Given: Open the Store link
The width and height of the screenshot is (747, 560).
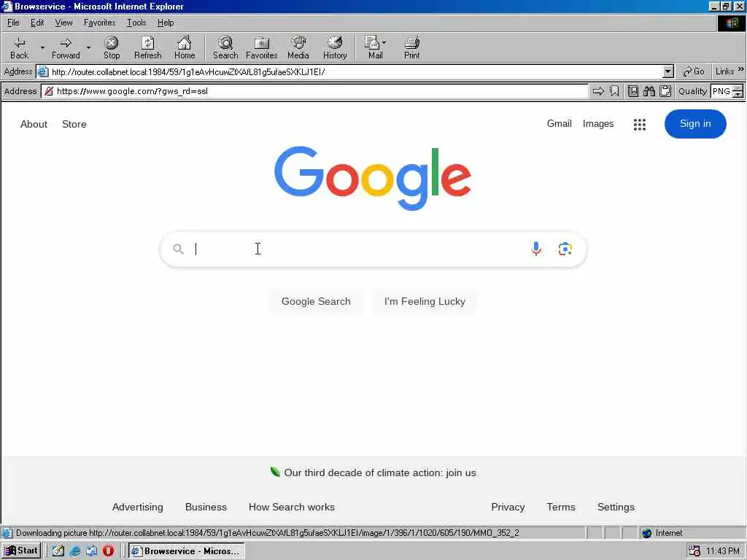Looking at the screenshot, I should click(74, 124).
